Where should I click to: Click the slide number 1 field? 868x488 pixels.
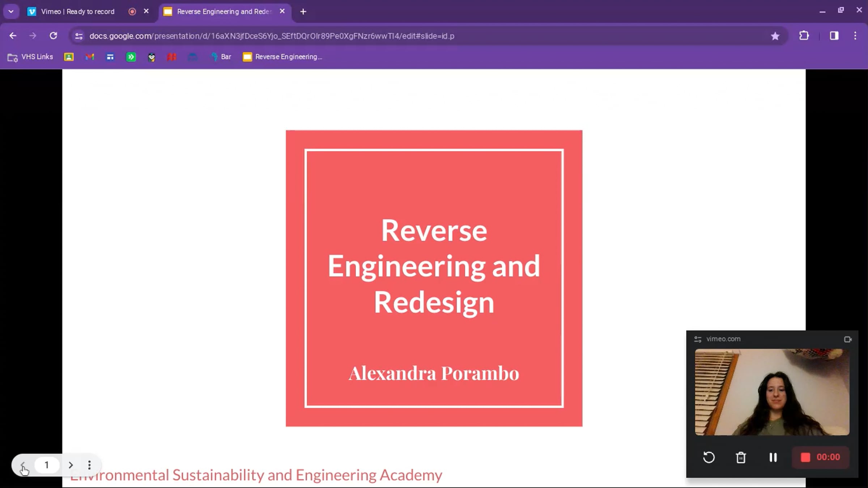point(47,465)
